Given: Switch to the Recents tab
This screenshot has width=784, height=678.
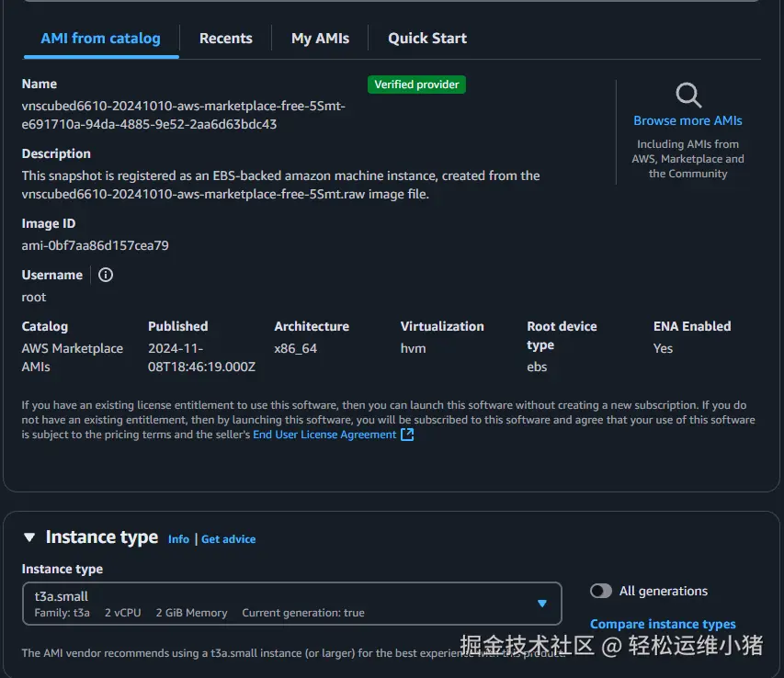Looking at the screenshot, I should [x=226, y=39].
